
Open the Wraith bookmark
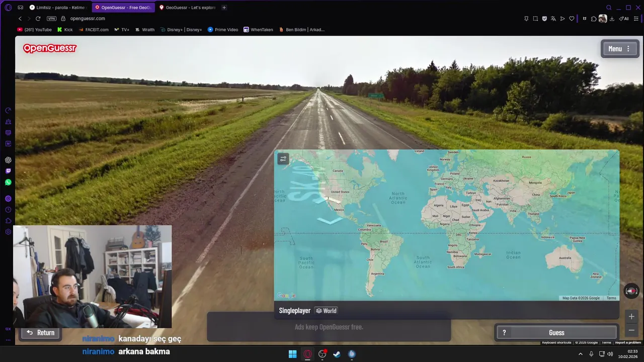[145, 30]
